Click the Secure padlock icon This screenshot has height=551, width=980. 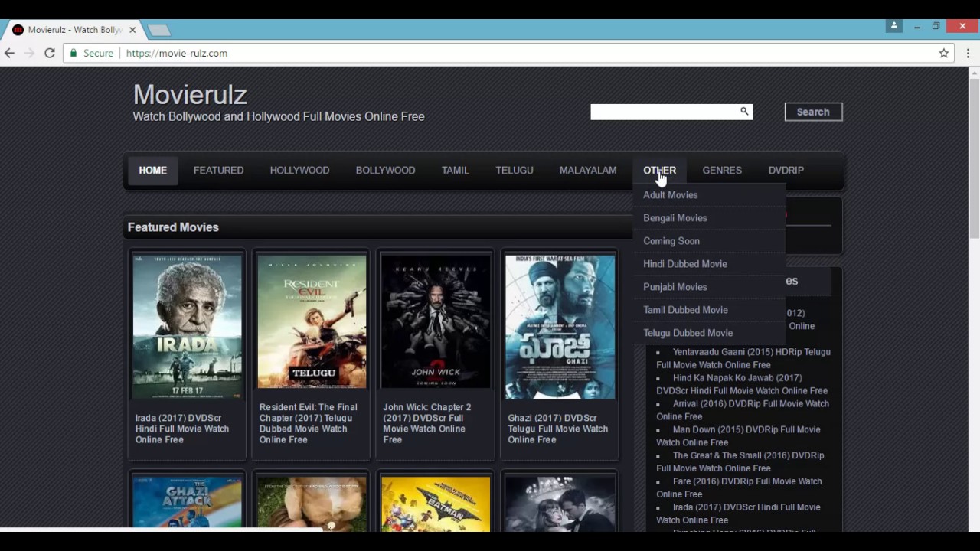73,53
